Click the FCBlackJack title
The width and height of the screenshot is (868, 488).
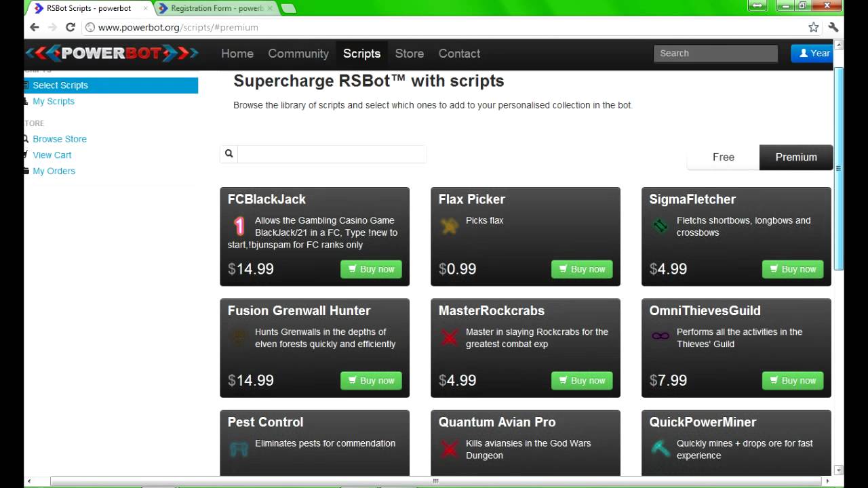(267, 199)
